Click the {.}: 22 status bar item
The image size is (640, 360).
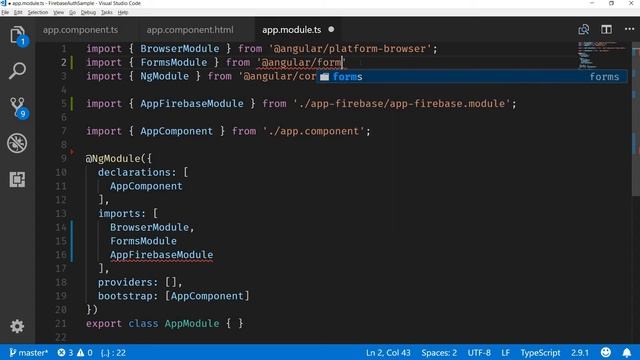(x=113, y=353)
